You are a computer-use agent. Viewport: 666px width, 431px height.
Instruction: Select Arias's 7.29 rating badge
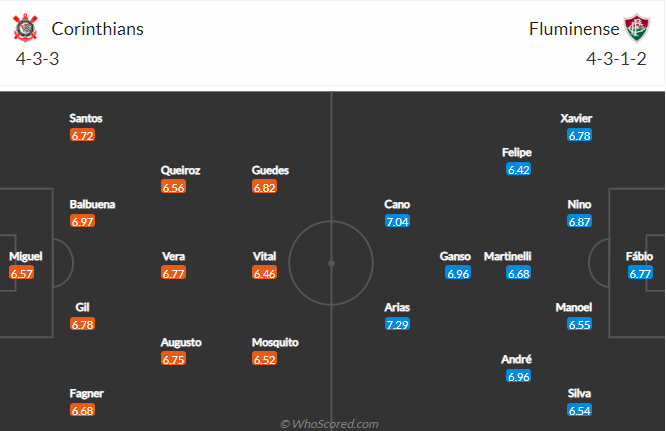[398, 324]
